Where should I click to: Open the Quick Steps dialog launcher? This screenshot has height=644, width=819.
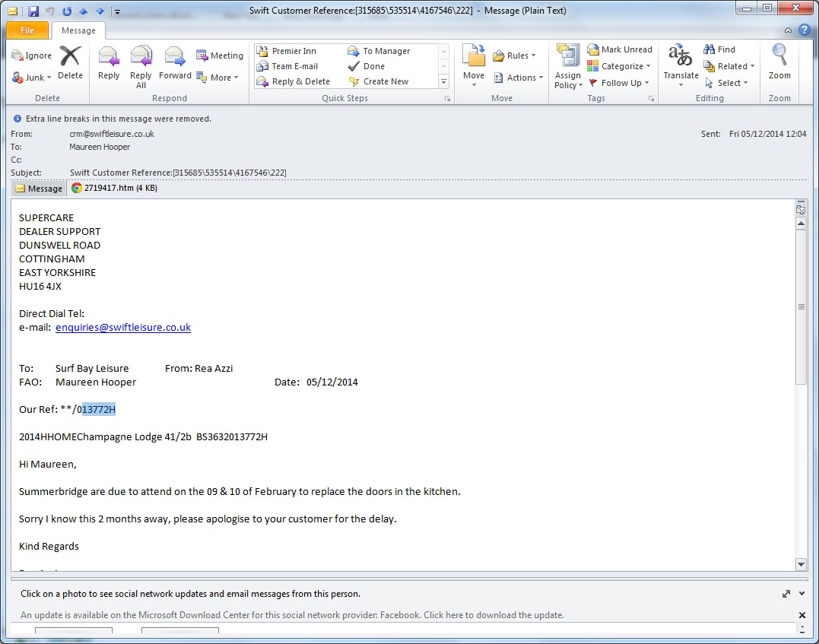[448, 98]
